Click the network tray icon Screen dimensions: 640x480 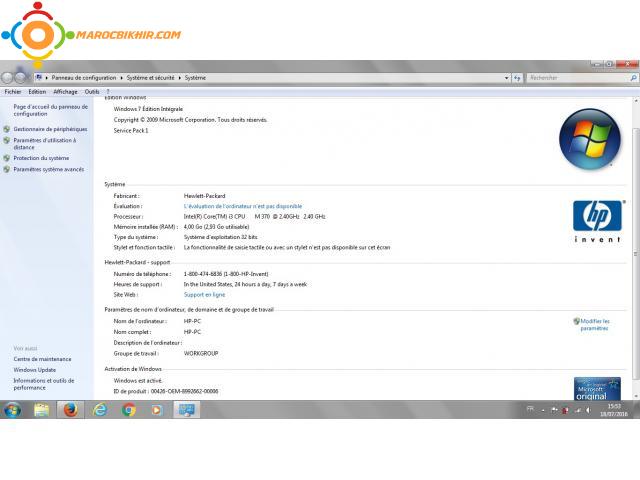[578, 410]
